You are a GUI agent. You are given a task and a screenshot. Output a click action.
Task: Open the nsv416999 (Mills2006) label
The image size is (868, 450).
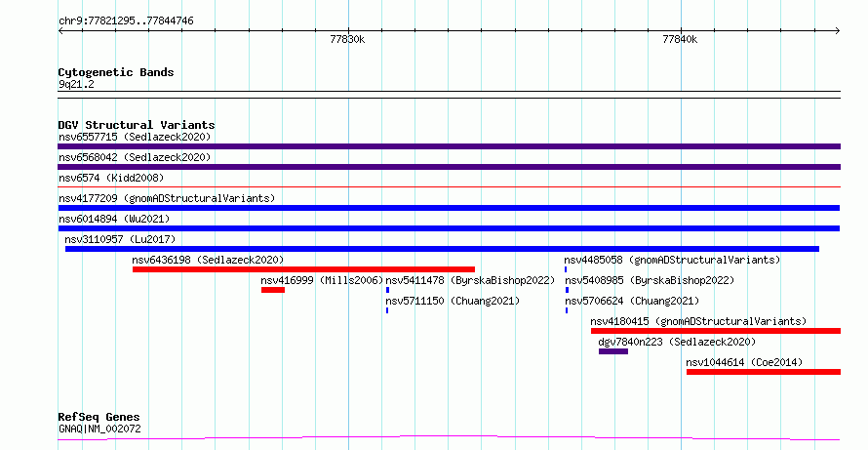click(322, 280)
